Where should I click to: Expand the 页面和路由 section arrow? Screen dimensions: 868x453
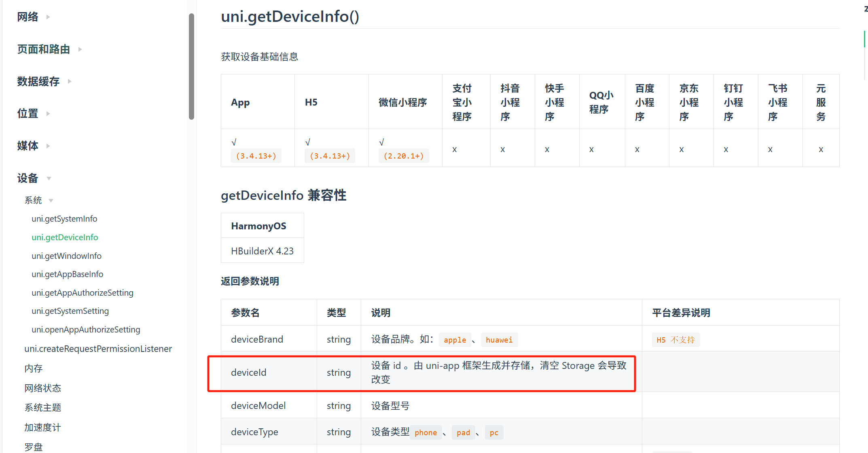[80, 49]
